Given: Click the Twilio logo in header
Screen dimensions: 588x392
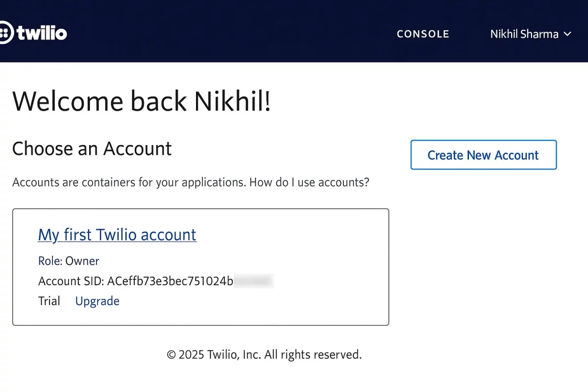Looking at the screenshot, I should click(x=34, y=33).
